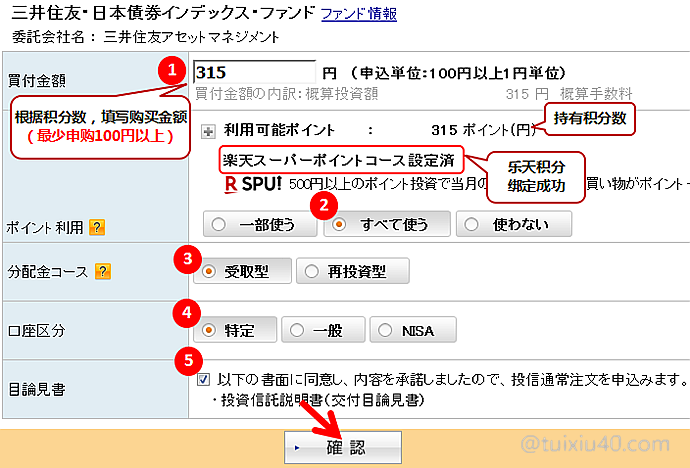Select the 一部使う radio option
The image size is (690, 468).
(260, 224)
